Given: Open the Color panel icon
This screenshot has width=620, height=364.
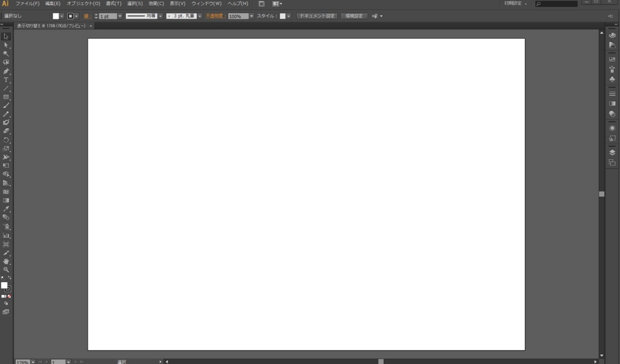Looking at the screenshot, I should coord(612,35).
